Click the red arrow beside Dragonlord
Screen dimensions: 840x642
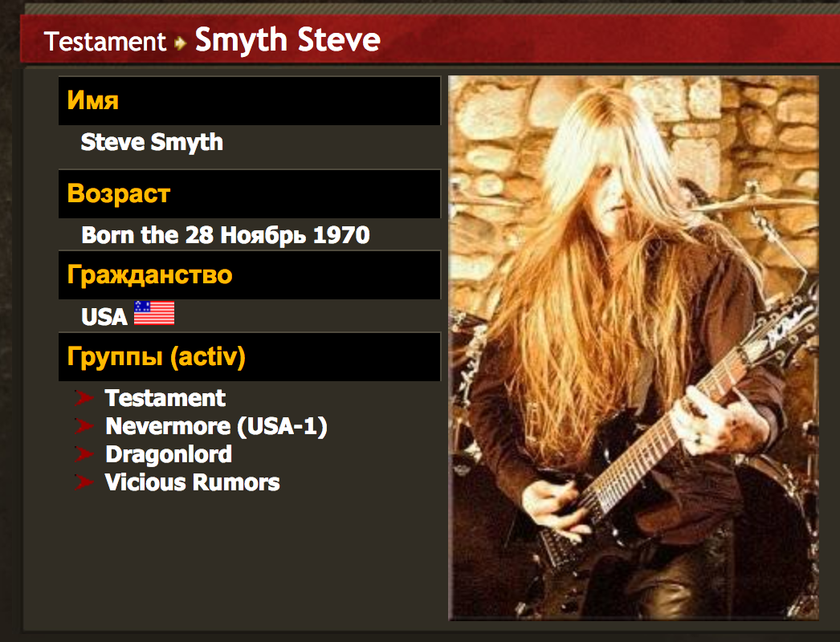coord(84,454)
